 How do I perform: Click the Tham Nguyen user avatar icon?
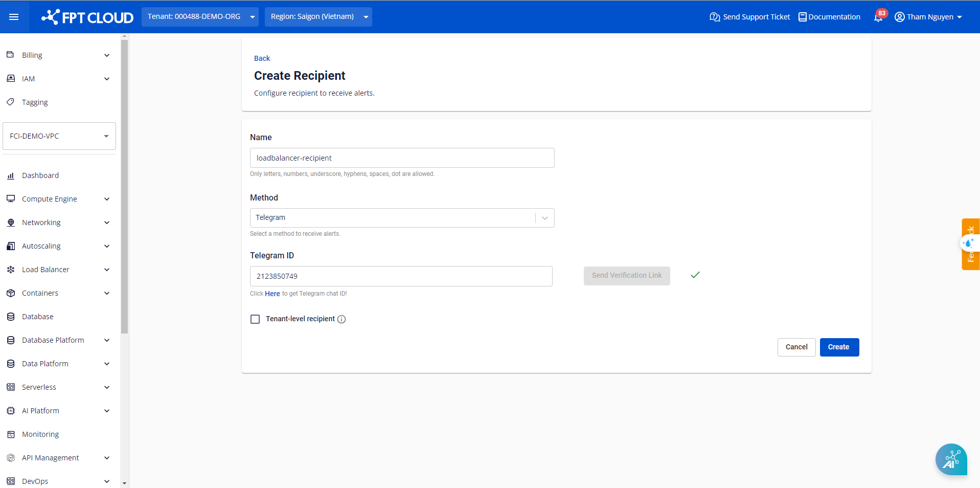[899, 17]
